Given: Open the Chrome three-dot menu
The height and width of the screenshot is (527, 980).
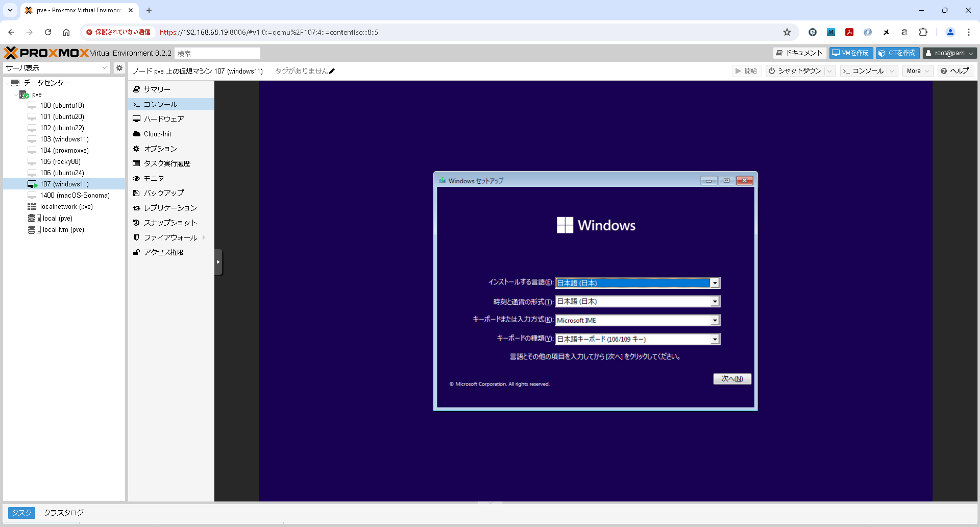Looking at the screenshot, I should click(969, 32).
